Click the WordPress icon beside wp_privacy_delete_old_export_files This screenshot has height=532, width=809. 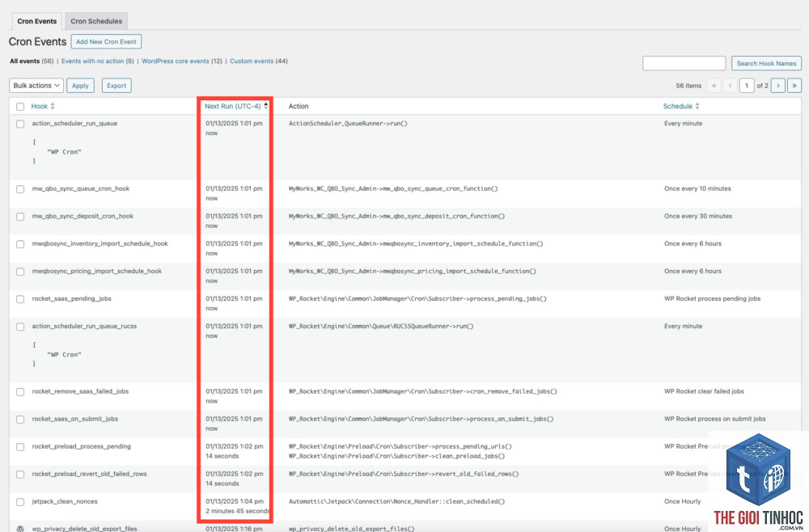pos(20,529)
